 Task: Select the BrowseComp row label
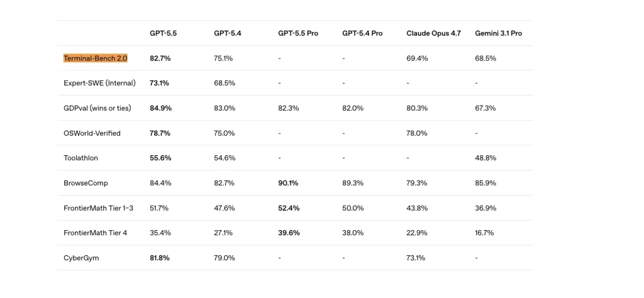(86, 183)
